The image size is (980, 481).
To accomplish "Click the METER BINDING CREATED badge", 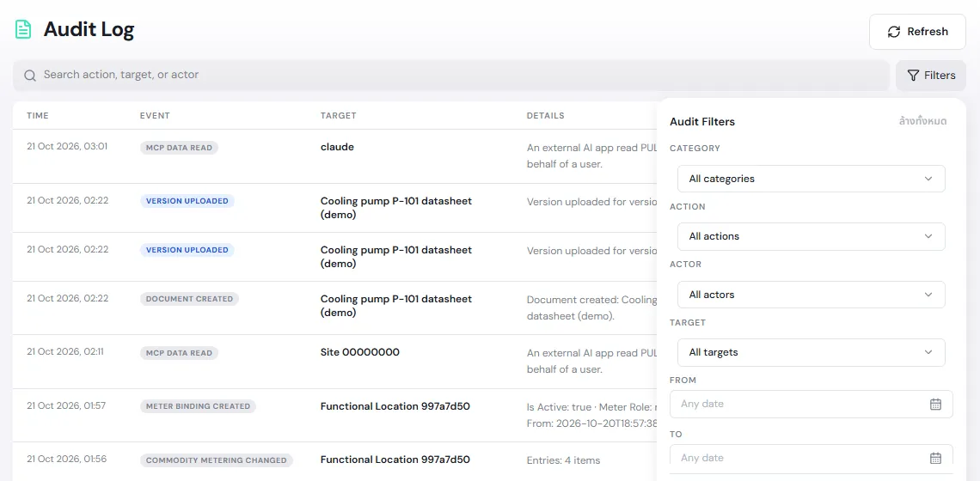I will 198,406.
